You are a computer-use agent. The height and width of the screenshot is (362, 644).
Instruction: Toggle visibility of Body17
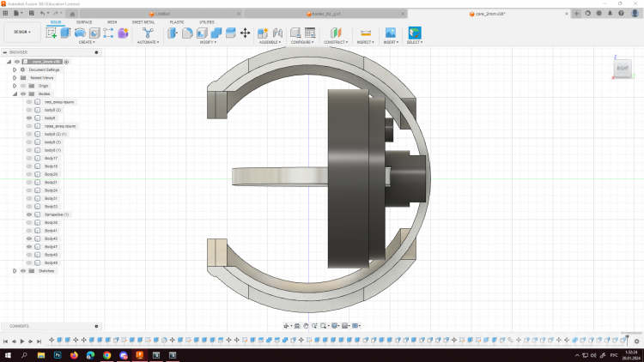point(29,159)
